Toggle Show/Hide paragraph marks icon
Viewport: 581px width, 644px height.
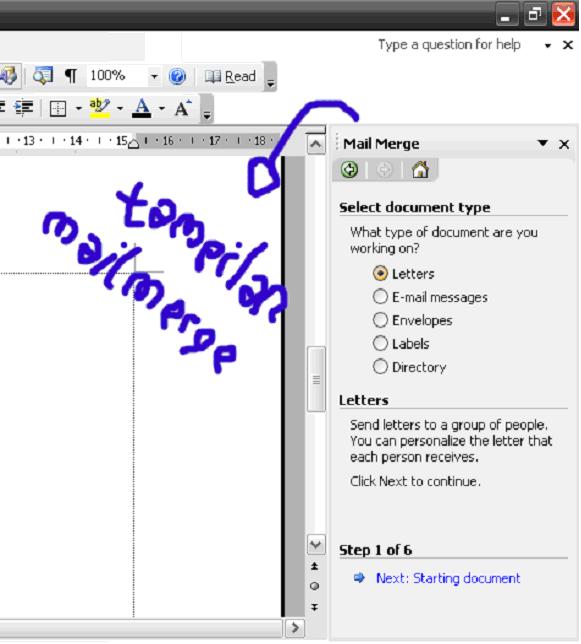(71, 76)
